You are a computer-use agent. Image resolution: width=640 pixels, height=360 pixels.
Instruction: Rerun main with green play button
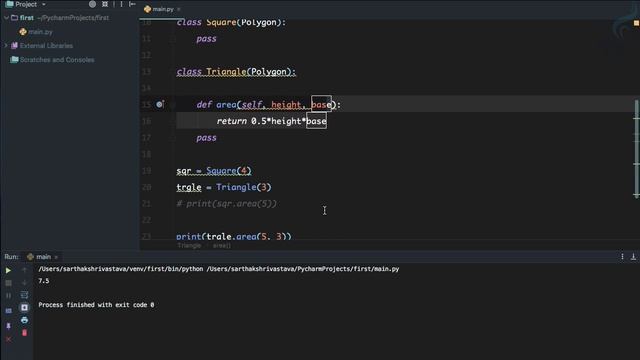tap(8, 270)
